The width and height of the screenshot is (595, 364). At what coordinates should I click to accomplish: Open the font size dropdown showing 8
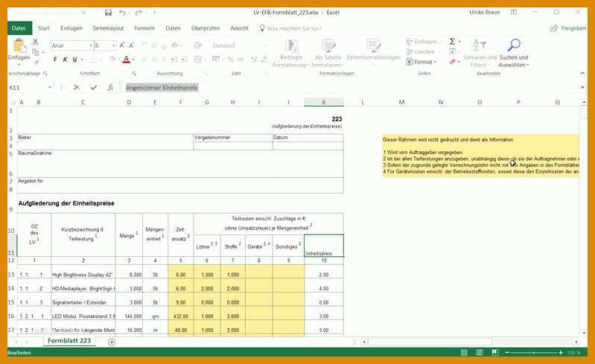(113, 45)
